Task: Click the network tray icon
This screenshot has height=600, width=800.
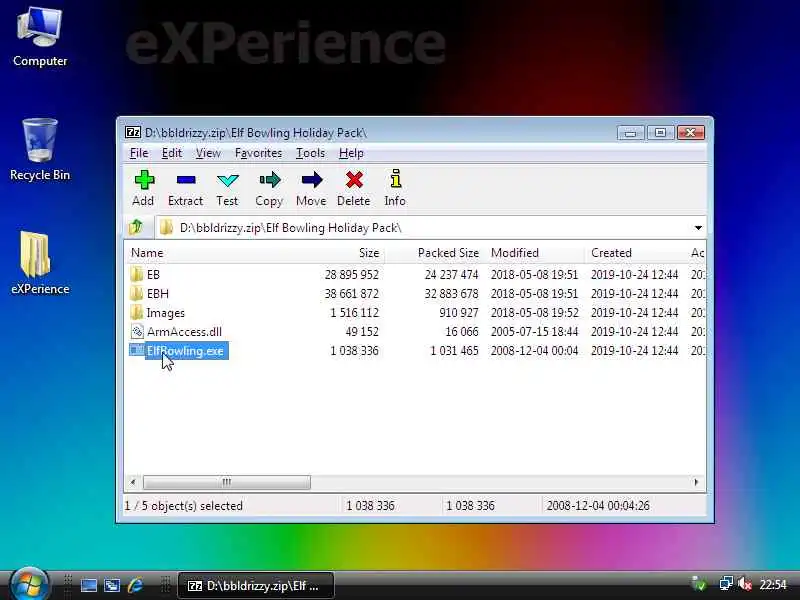Action: pos(725,584)
